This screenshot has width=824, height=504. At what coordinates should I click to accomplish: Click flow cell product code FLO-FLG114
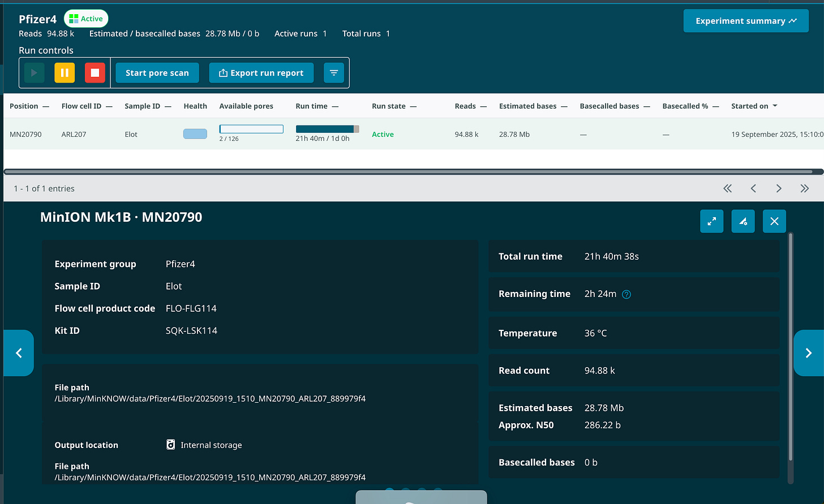[x=191, y=308]
